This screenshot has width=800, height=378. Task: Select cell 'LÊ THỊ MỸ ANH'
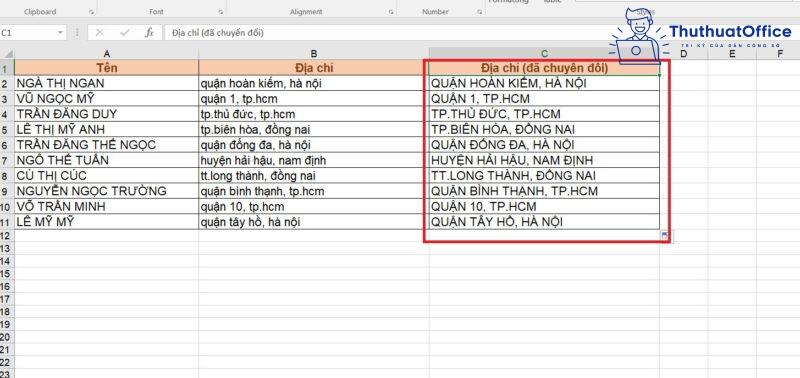[x=107, y=130]
